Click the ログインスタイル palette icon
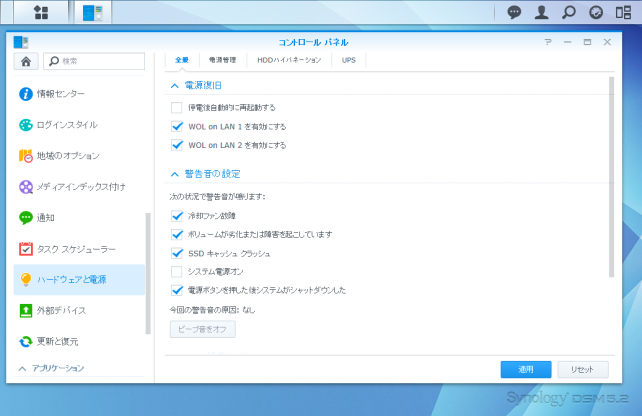 click(x=26, y=125)
